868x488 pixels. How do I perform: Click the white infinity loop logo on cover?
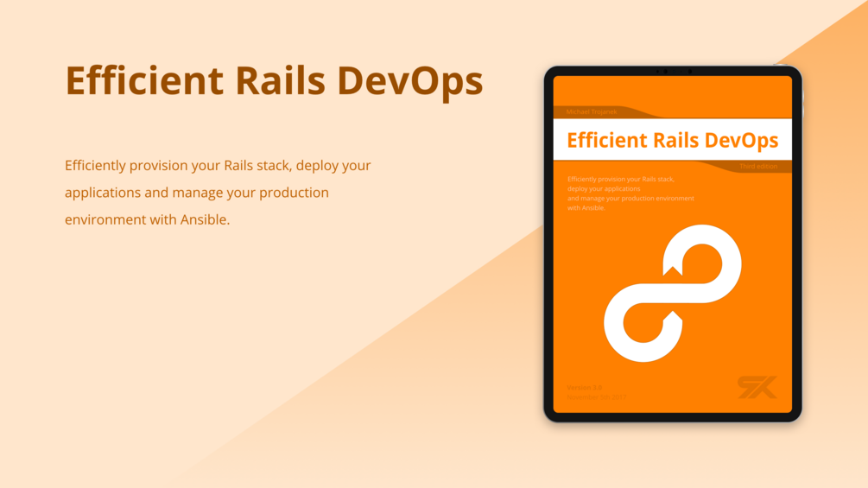coord(673,294)
